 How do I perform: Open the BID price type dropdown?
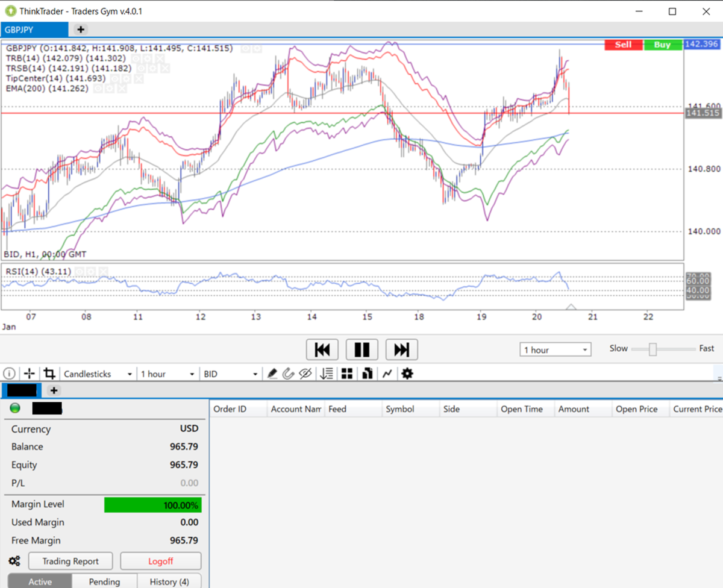(x=231, y=374)
